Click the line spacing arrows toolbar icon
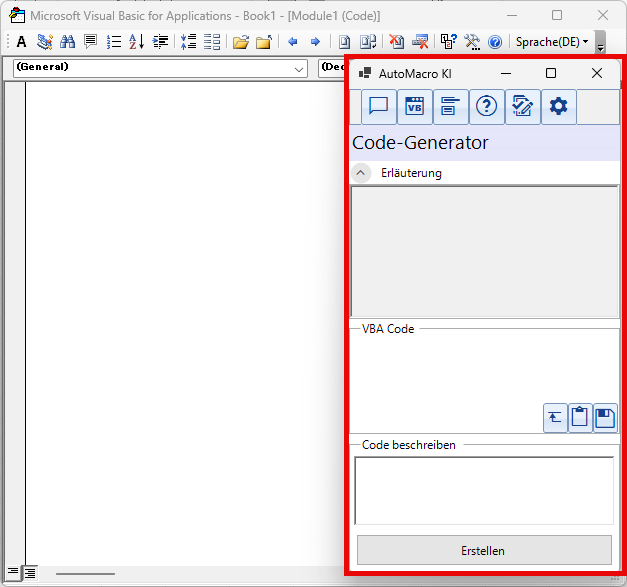The height and width of the screenshot is (587, 627). [188, 42]
